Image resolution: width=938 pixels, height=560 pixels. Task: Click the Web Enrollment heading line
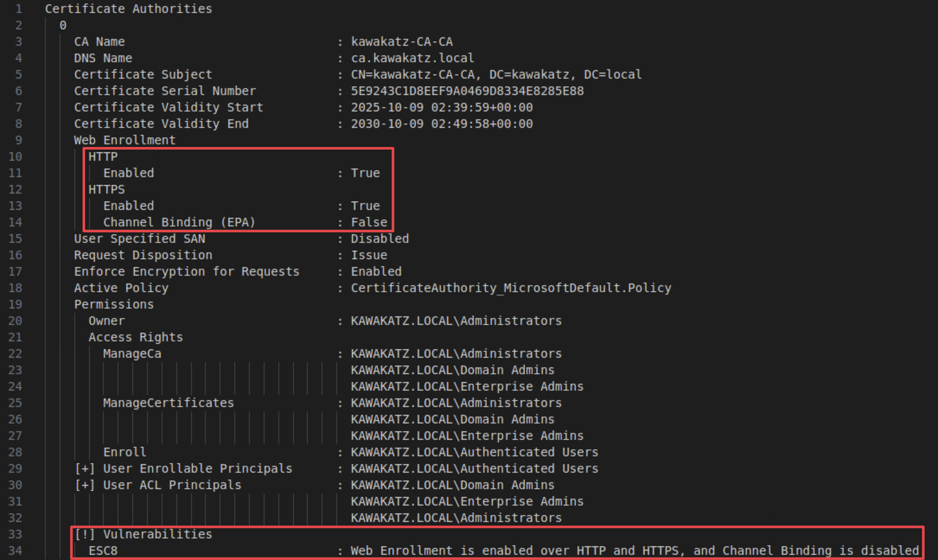tap(124, 140)
